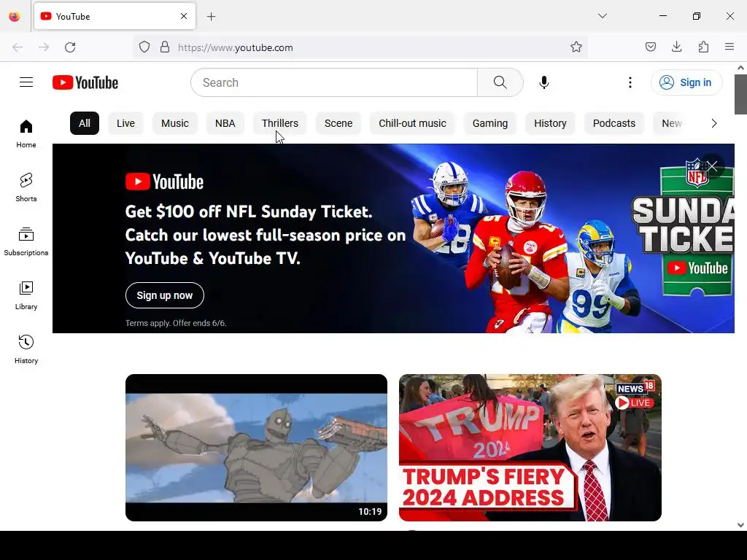747x560 pixels.
Task: View site security padlock info
Action: [x=165, y=47]
